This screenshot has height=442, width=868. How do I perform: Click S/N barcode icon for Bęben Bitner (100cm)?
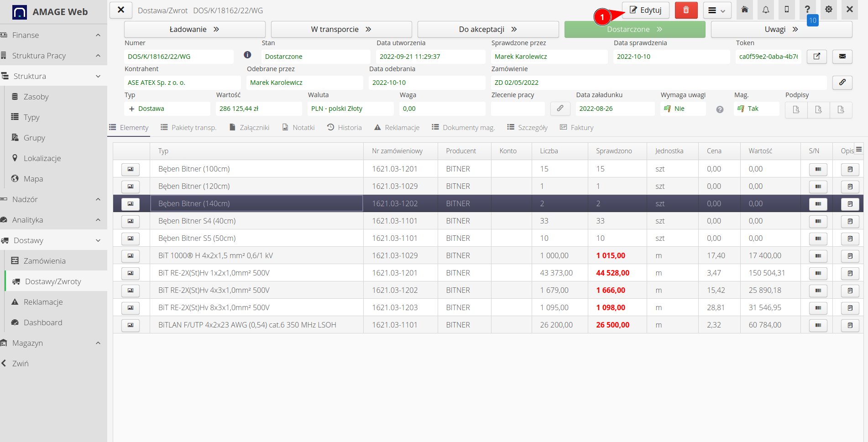818,169
